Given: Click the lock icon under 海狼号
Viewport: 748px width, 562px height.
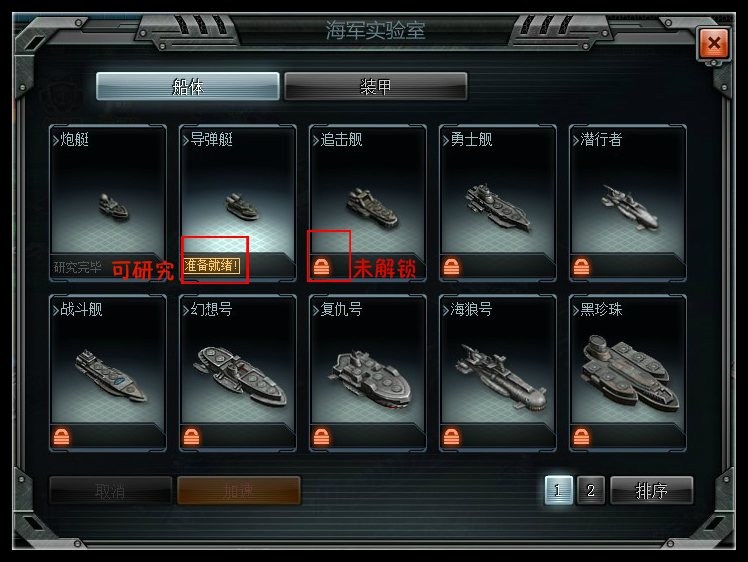Looking at the screenshot, I should (x=451, y=437).
